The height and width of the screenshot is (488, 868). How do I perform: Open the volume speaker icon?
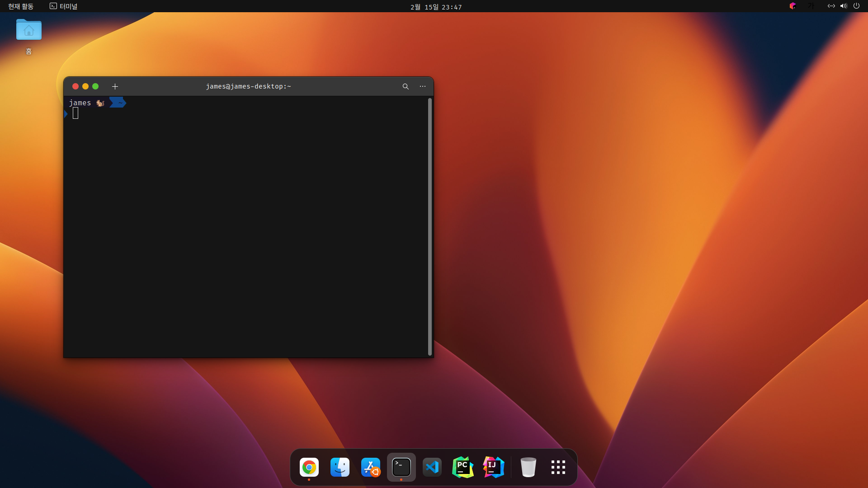(x=844, y=6)
